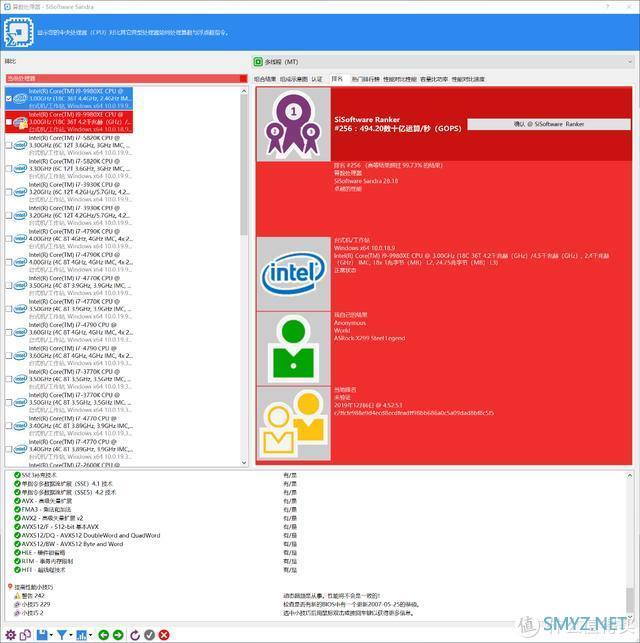The width and height of the screenshot is (640, 643).
Task: Open the 容量比功率 tab
Action: (x=434, y=79)
